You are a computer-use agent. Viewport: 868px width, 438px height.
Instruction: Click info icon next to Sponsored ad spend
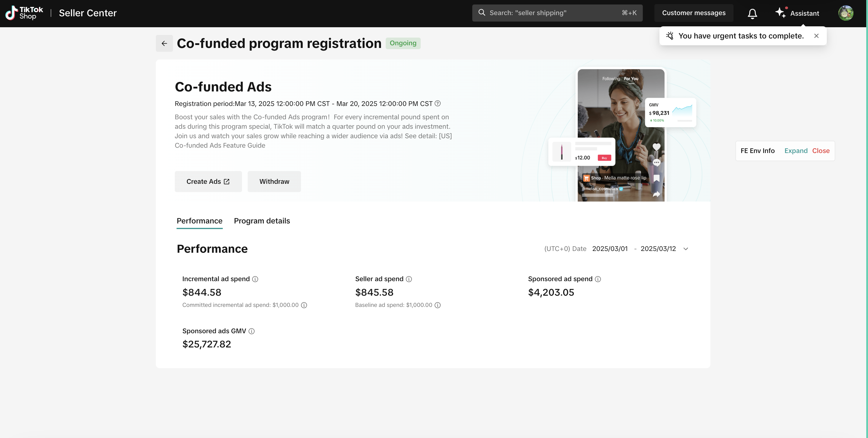pos(598,279)
